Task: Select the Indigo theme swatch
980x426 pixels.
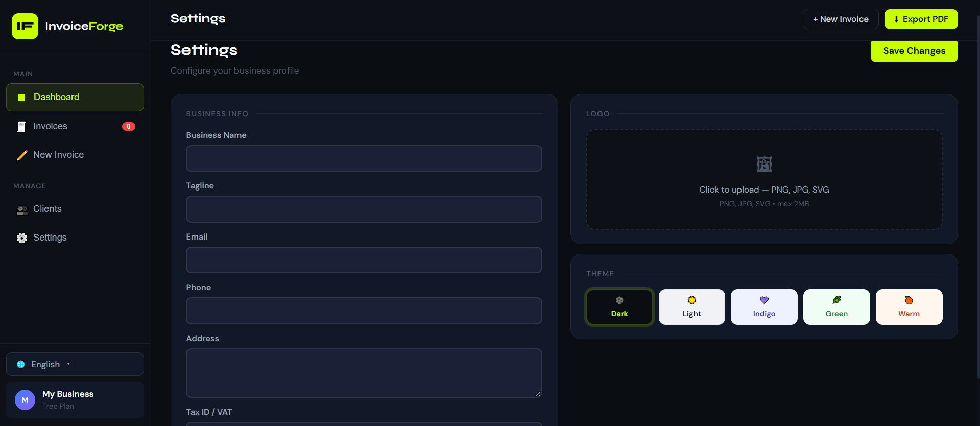Action: pos(764,307)
